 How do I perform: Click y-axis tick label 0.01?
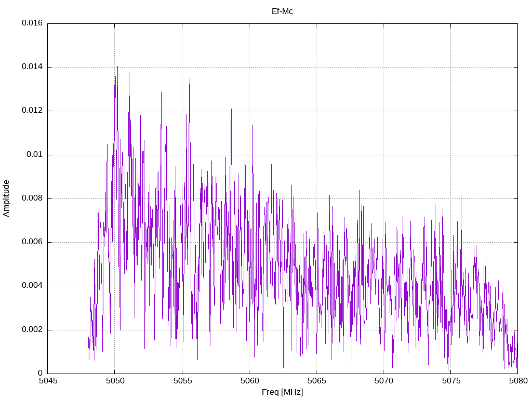[x=35, y=155]
